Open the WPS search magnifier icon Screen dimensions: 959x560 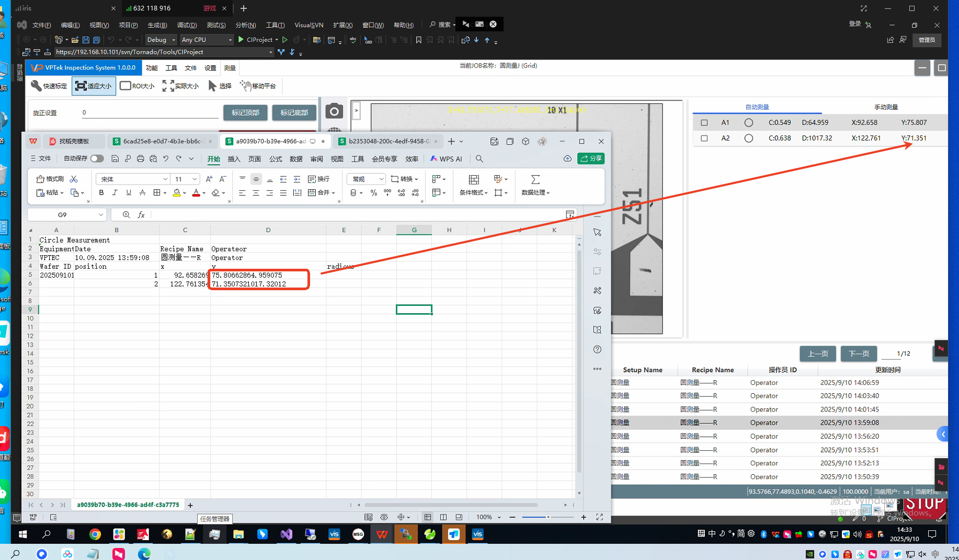coord(479,158)
